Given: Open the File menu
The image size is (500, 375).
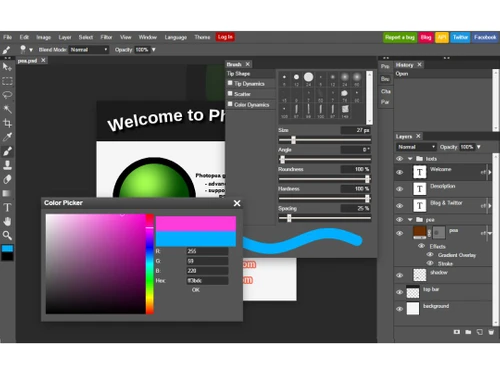Looking at the screenshot, I should point(7,37).
